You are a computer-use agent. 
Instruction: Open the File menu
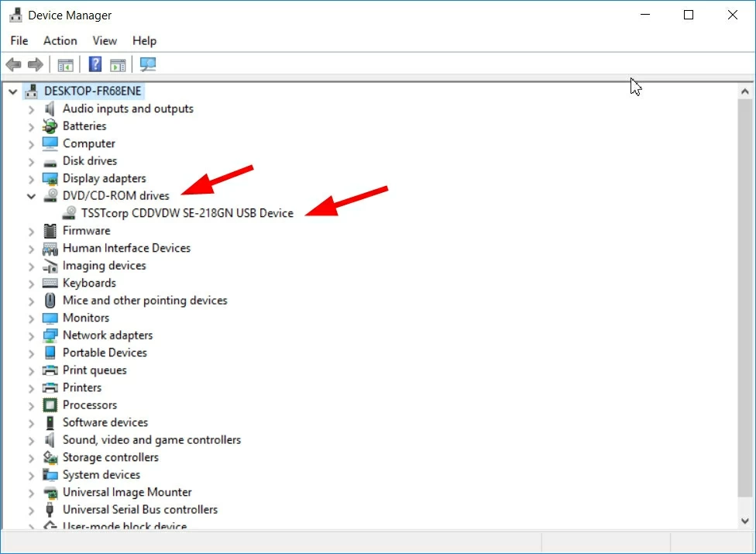[x=19, y=41]
